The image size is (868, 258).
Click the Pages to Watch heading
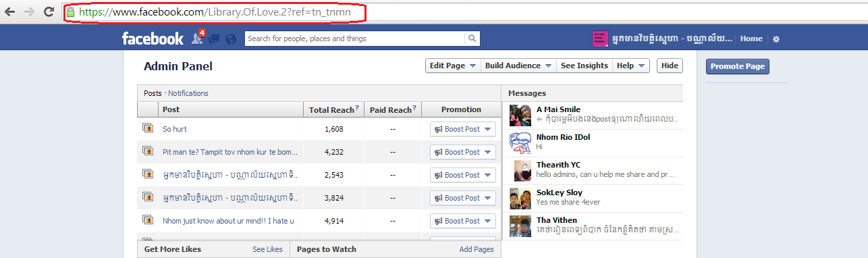[x=327, y=249]
